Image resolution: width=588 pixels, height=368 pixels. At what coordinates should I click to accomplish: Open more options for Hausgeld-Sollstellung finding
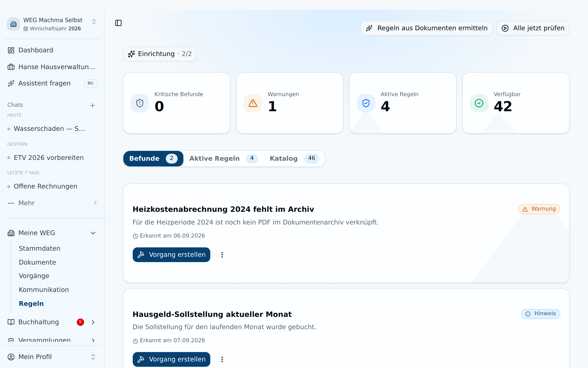tap(222, 359)
